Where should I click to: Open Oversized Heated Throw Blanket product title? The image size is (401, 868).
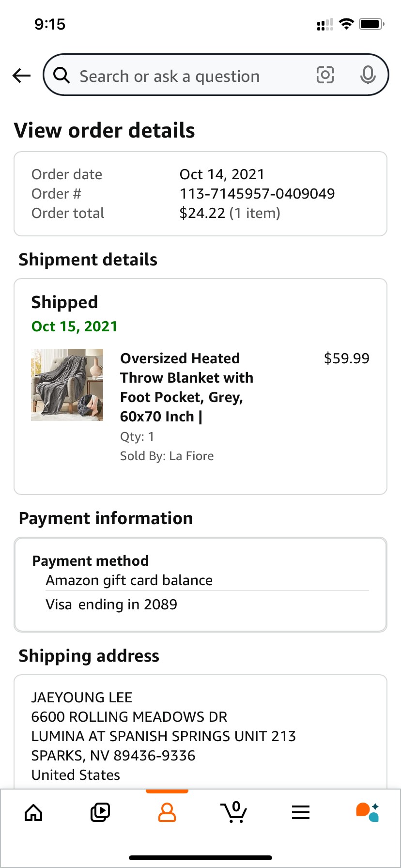pyautogui.click(x=187, y=387)
